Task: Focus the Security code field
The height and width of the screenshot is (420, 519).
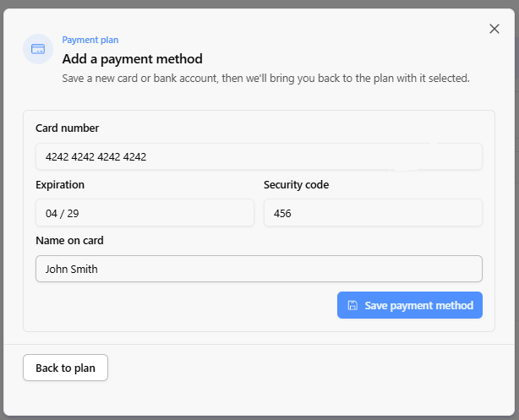Action: coord(373,213)
